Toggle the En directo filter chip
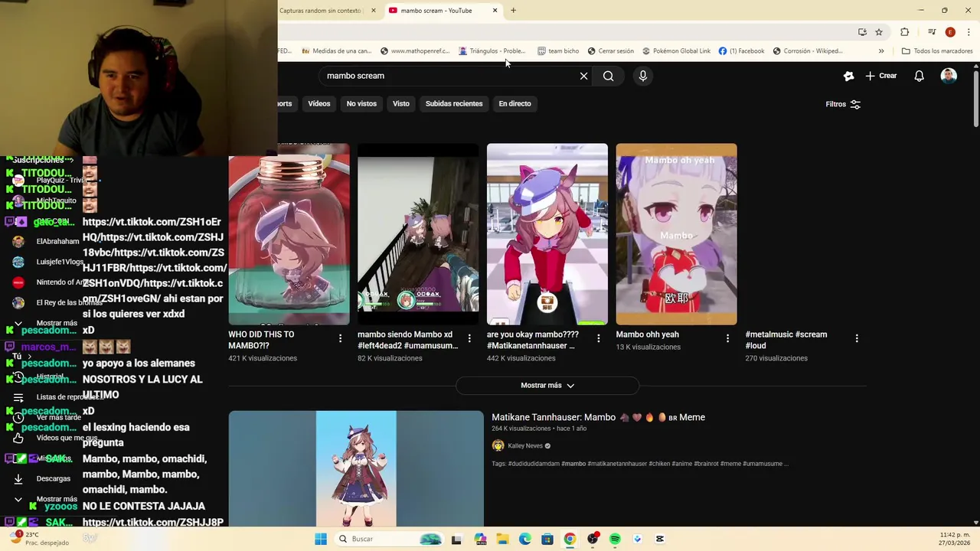 (x=514, y=103)
